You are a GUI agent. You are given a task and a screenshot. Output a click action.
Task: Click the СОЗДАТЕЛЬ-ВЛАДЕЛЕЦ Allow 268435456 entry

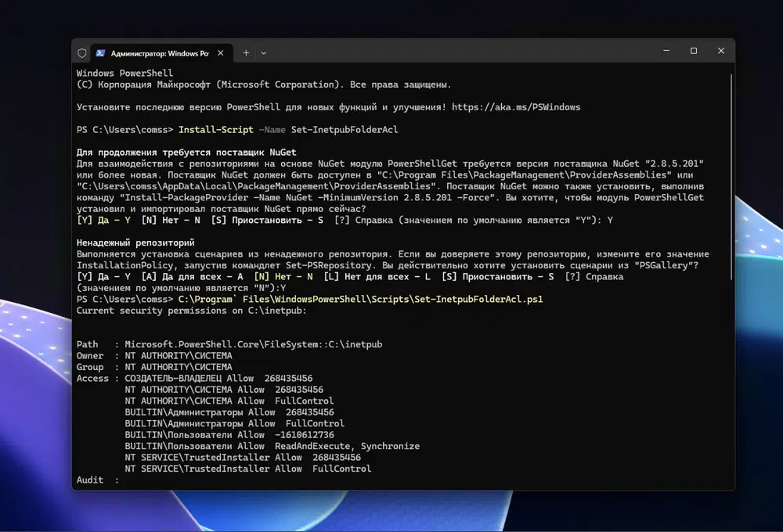click(218, 379)
